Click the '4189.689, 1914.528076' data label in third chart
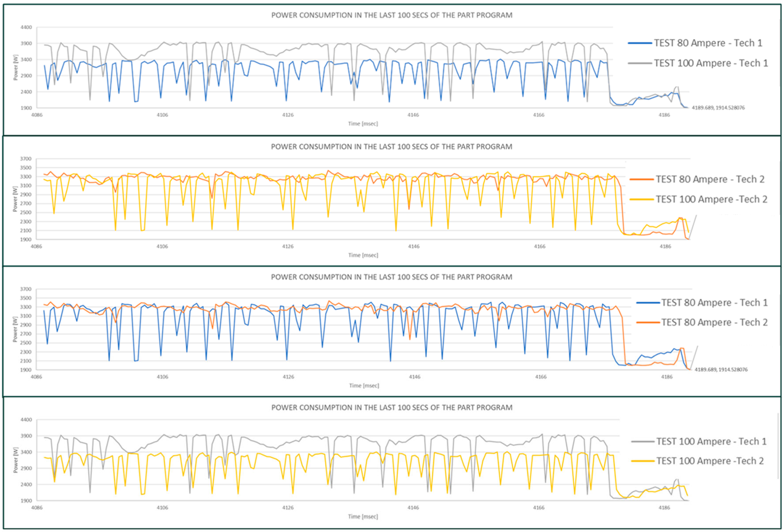784x532 pixels. [x=721, y=370]
